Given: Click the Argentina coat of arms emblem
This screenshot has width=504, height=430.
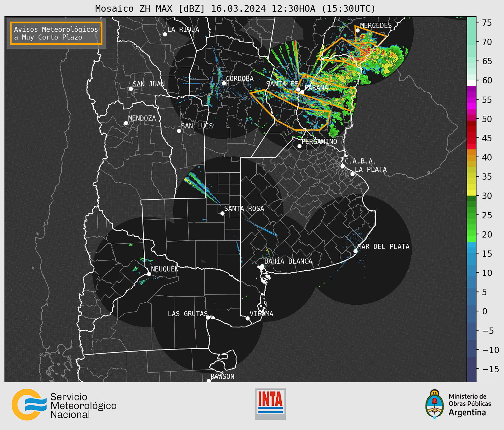Looking at the screenshot, I should coord(435,404).
